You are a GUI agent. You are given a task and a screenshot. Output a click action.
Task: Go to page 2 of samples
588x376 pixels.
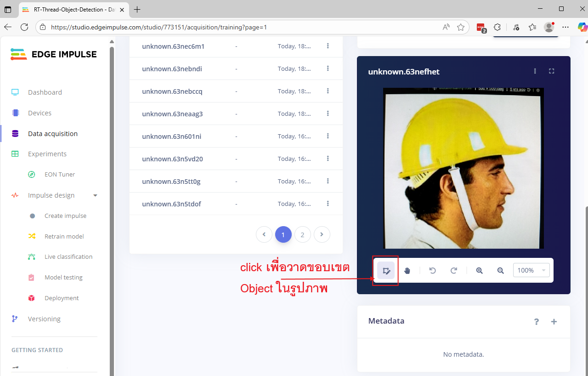[302, 235]
